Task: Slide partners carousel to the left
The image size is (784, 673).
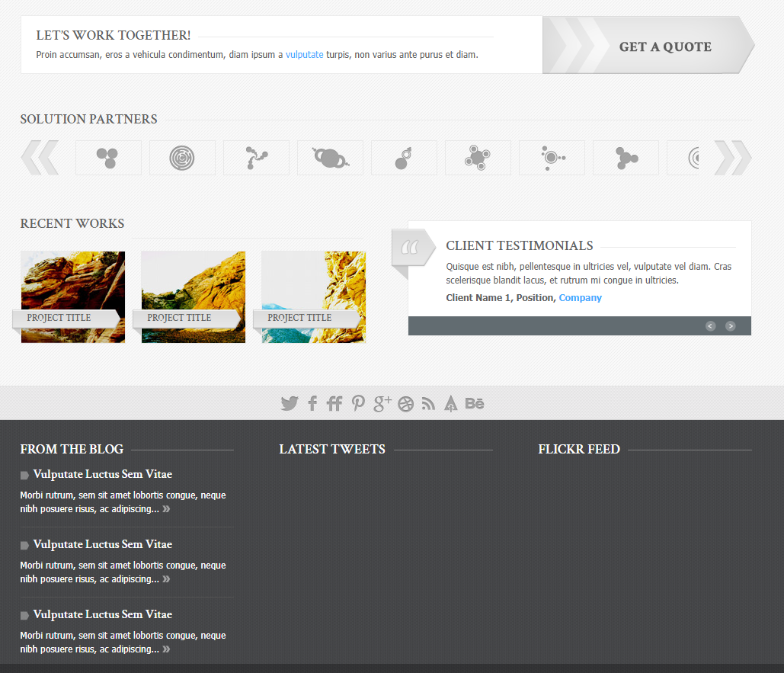Action: [40, 158]
